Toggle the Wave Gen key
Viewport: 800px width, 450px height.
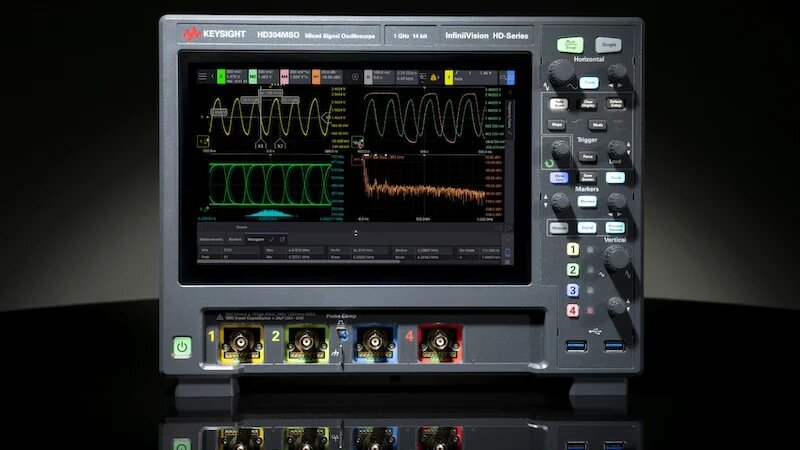tap(559, 178)
